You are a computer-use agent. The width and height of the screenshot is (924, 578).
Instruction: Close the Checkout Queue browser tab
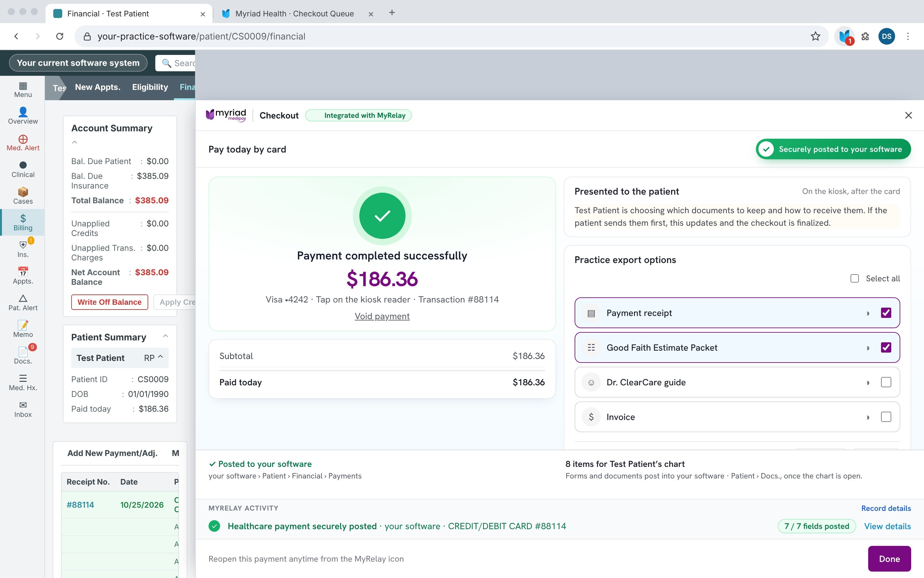click(x=370, y=14)
